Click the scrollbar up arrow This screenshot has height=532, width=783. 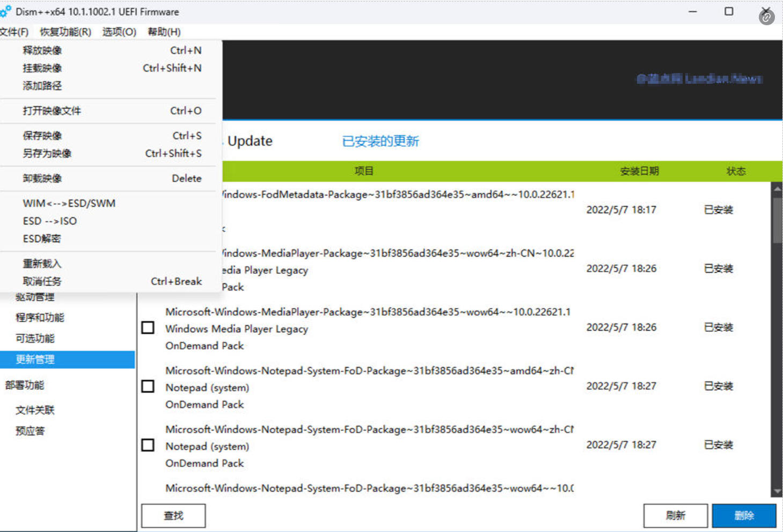777,189
